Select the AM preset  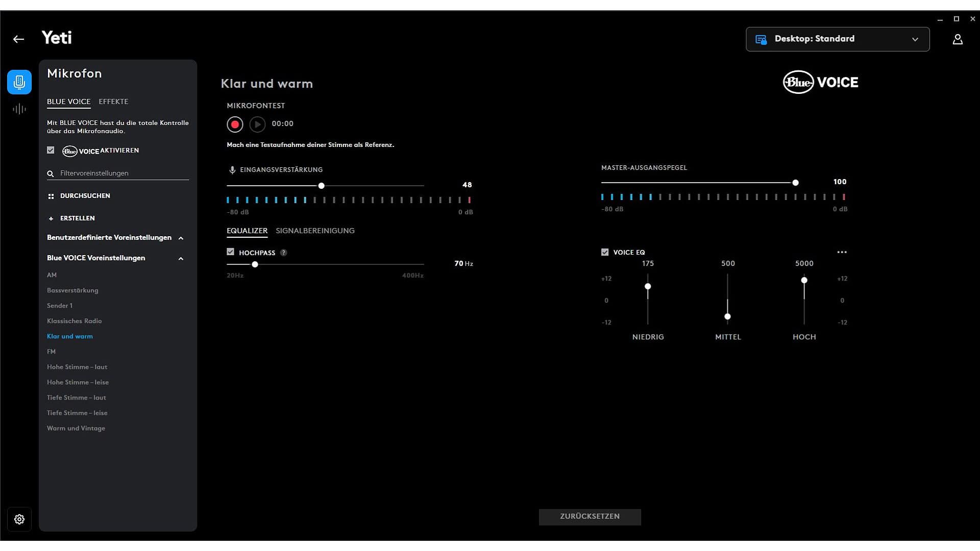52,275
